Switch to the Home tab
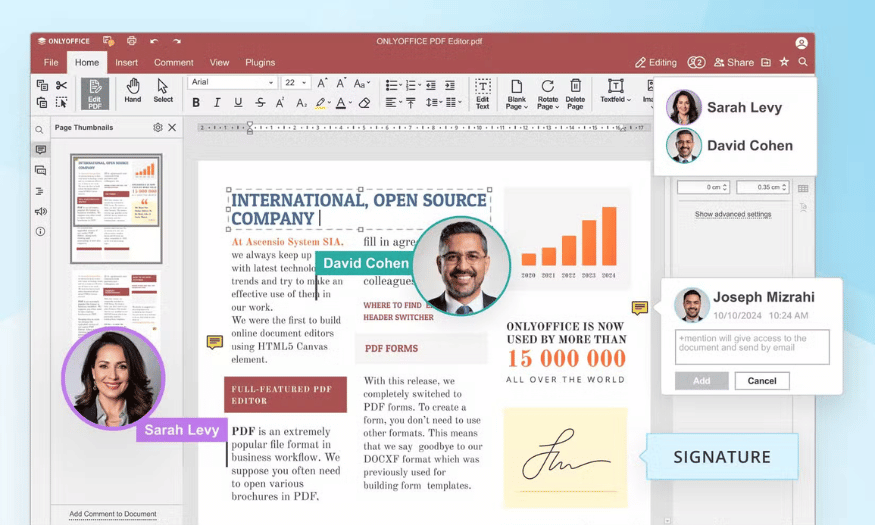Image resolution: width=875 pixels, height=525 pixels. (87, 62)
